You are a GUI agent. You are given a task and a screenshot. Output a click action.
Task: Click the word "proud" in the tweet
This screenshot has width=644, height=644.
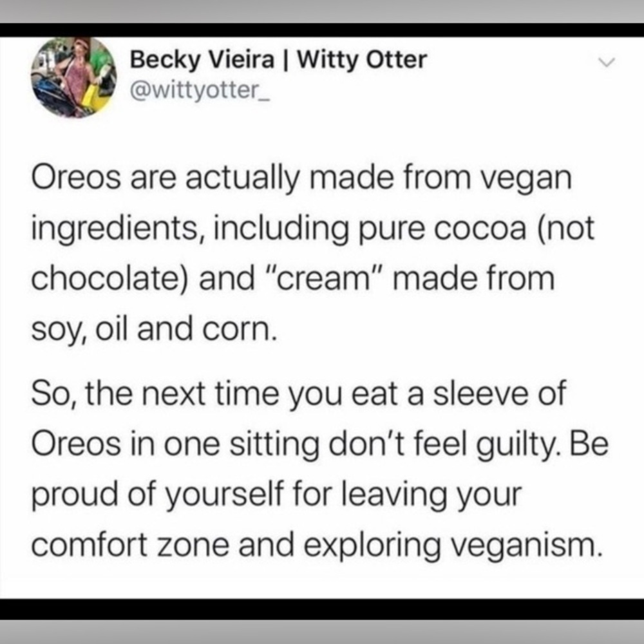pyautogui.click(x=75, y=496)
